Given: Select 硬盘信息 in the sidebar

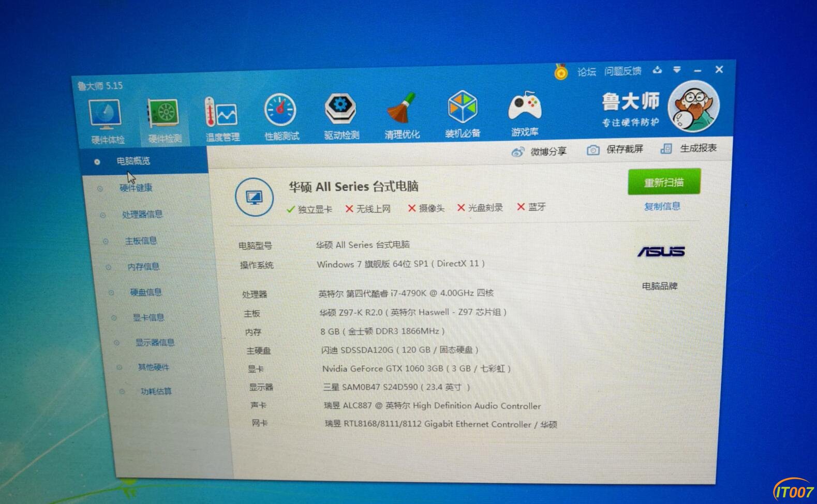Looking at the screenshot, I should click(x=146, y=292).
